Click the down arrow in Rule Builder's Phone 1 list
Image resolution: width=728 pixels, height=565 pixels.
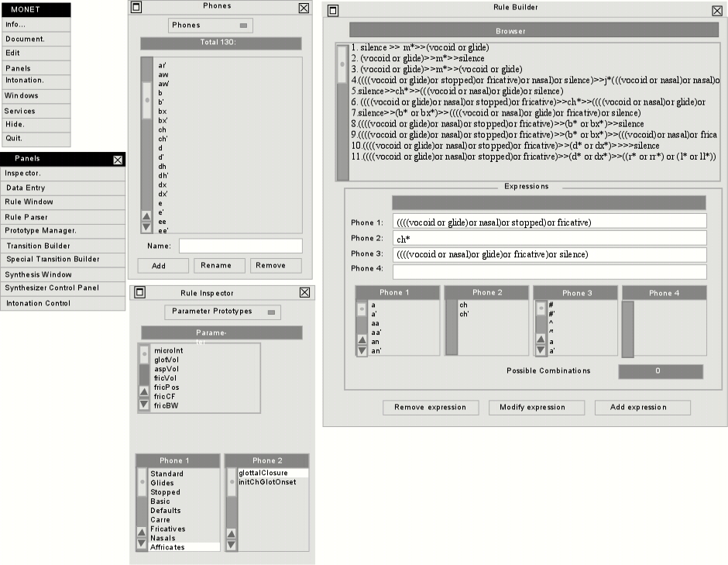pos(362,350)
